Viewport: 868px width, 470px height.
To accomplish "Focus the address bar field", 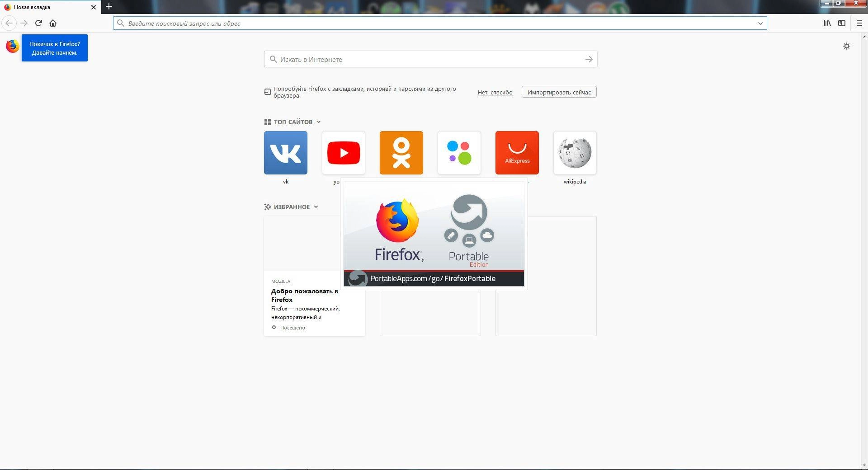I will pos(439,23).
